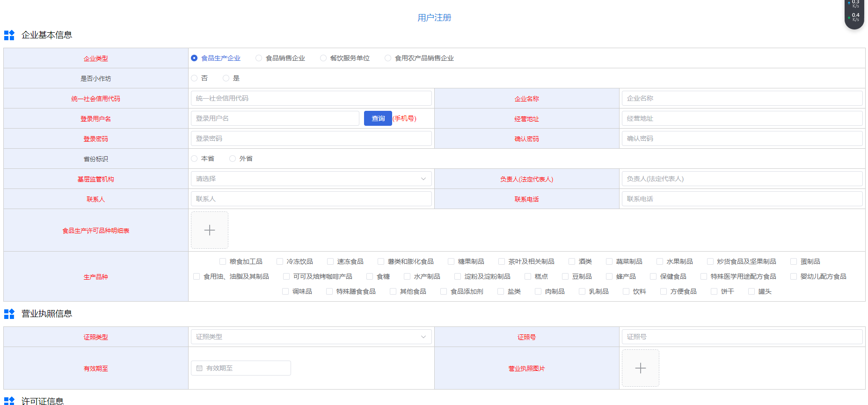Click the 企业基本信息 section icon
This screenshot has width=868, height=405.
pyautogui.click(x=9, y=35)
